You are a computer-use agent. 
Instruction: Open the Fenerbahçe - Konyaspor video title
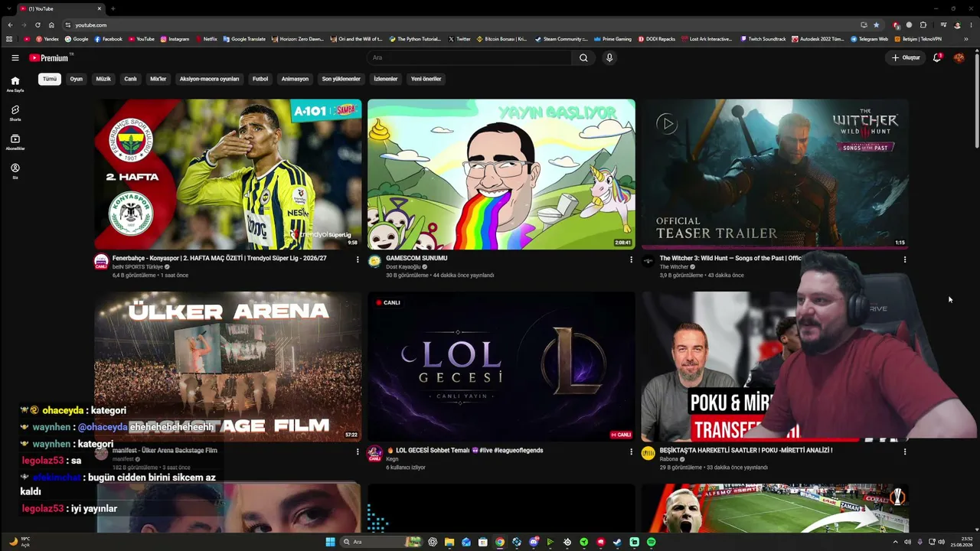(x=220, y=259)
